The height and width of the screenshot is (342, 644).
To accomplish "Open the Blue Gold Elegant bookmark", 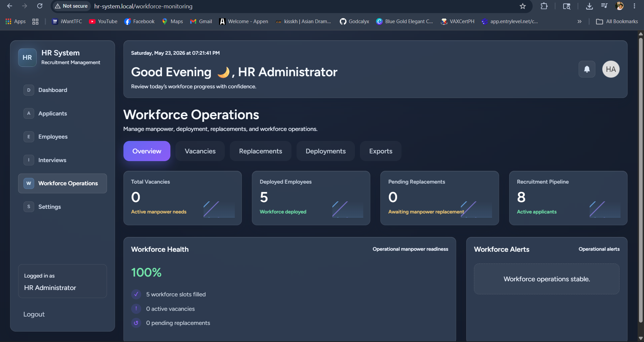I will (x=405, y=21).
